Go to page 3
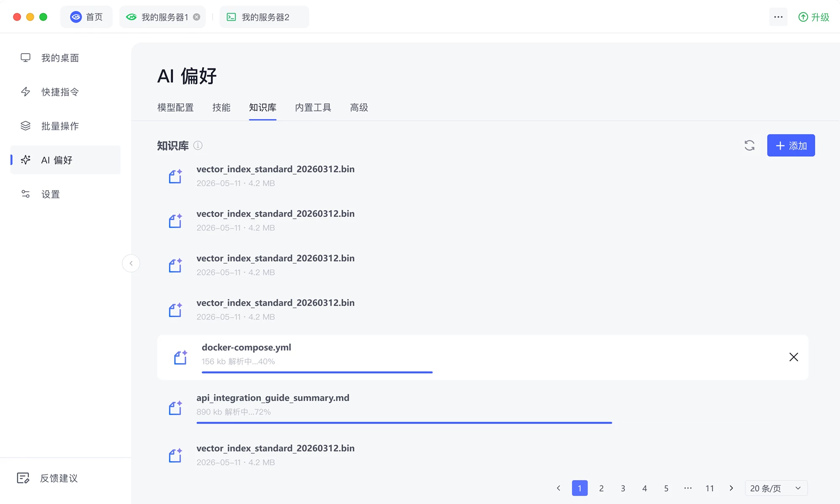Viewport: 840px width, 504px height. click(623, 488)
